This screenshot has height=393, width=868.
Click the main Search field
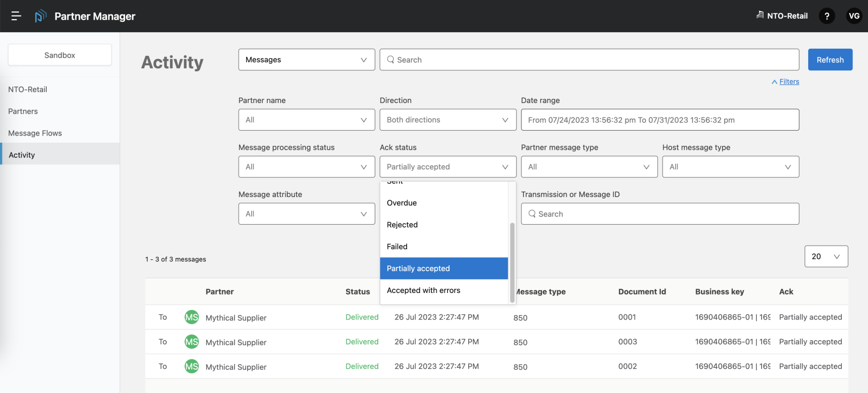589,60
